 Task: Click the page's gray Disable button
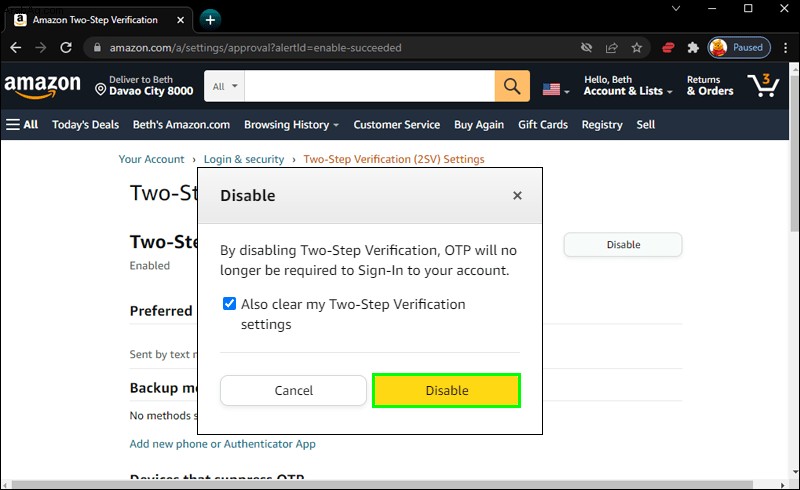(x=623, y=244)
